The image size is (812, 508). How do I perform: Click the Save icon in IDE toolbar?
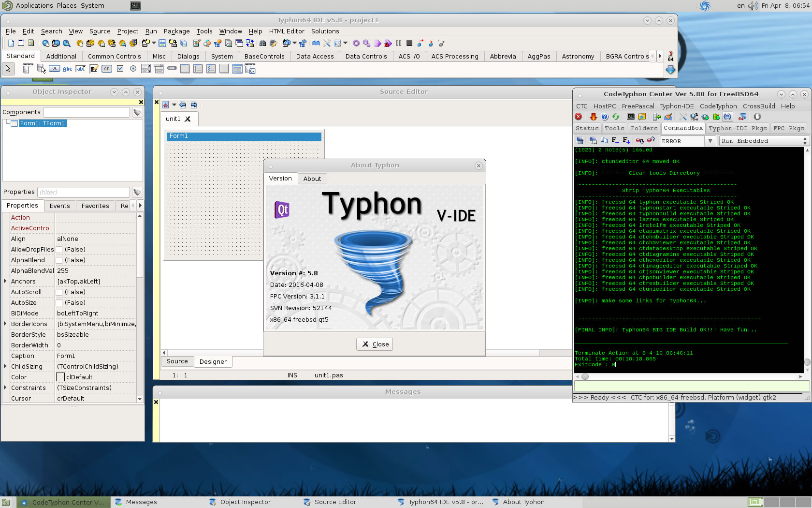pyautogui.click(x=162, y=44)
